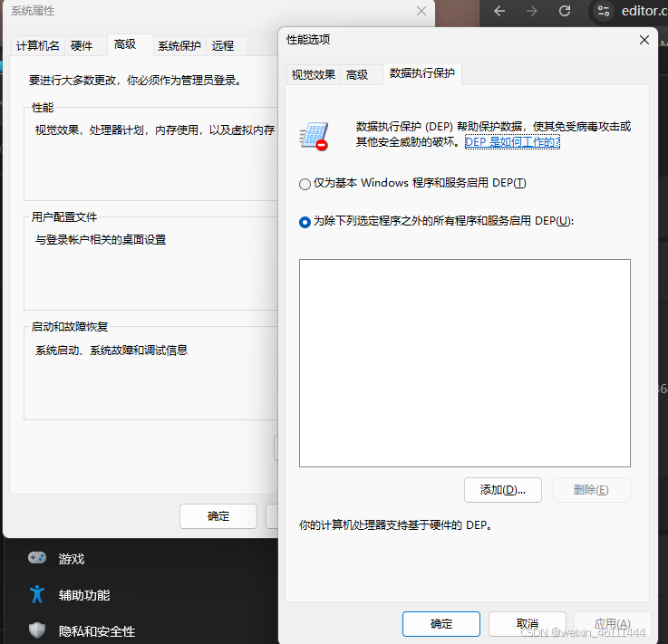Open 游戏 in Settings sidebar
The height and width of the screenshot is (644, 668).
[71, 559]
